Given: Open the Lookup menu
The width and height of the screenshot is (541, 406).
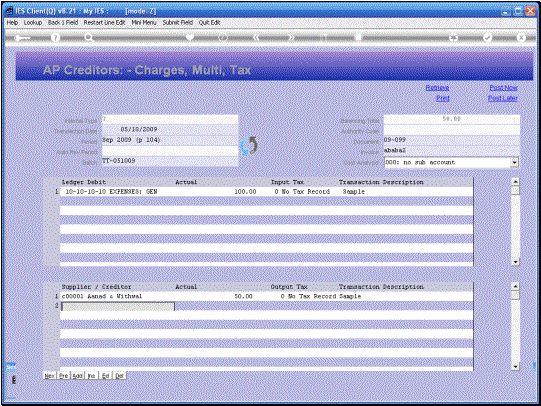Looking at the screenshot, I should click(33, 22).
